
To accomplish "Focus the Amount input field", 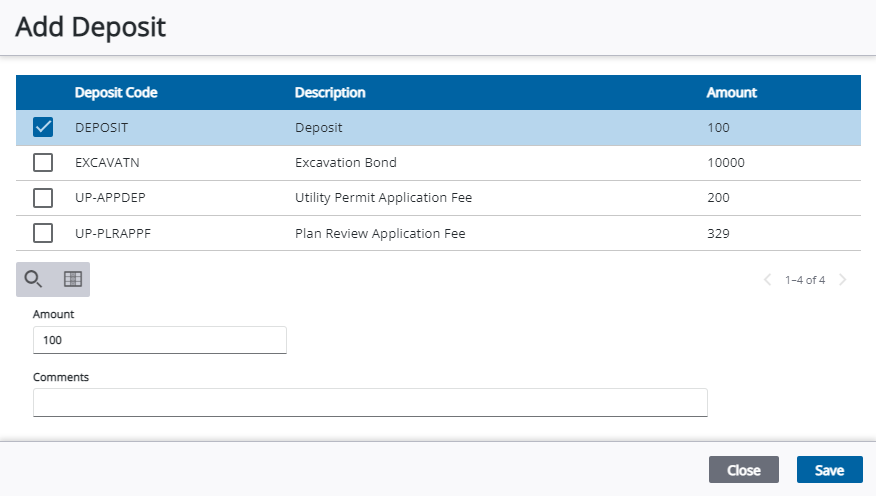I will 160,340.
